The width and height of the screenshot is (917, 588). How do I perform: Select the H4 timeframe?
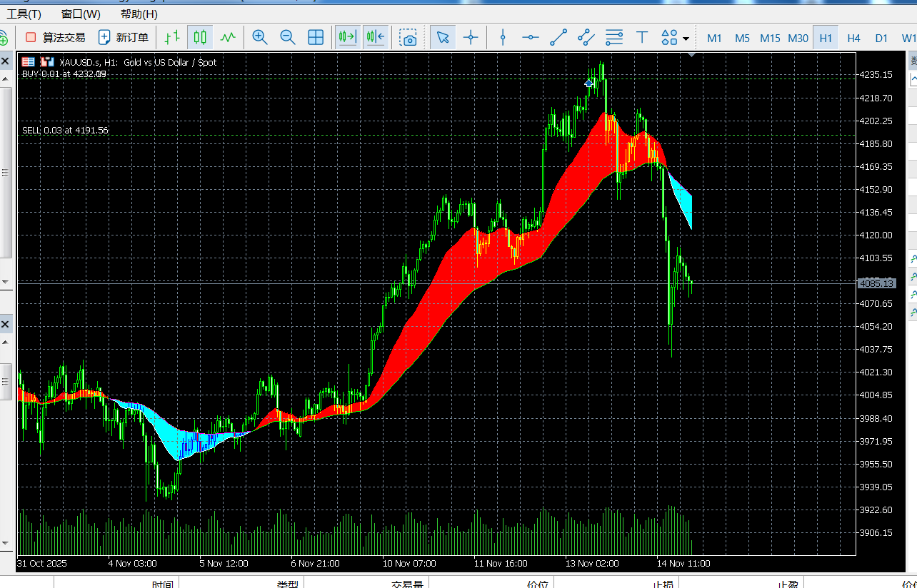pyautogui.click(x=853, y=38)
